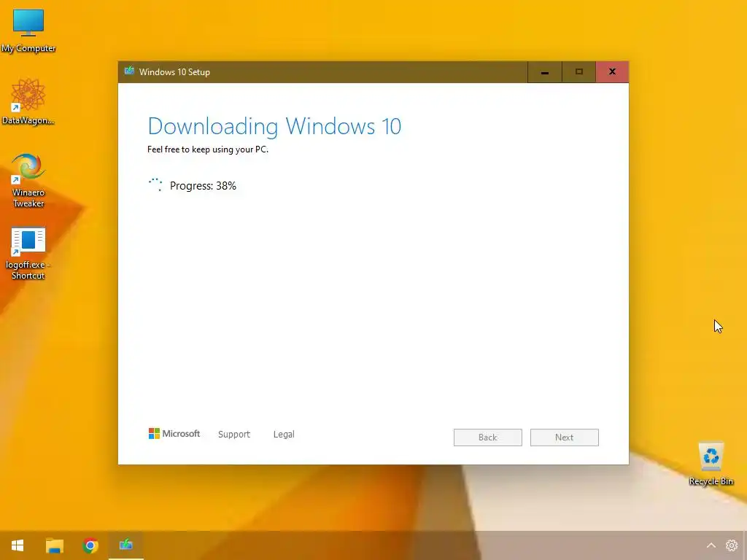Open the Legal link
The width and height of the screenshot is (747, 560).
[284, 435]
